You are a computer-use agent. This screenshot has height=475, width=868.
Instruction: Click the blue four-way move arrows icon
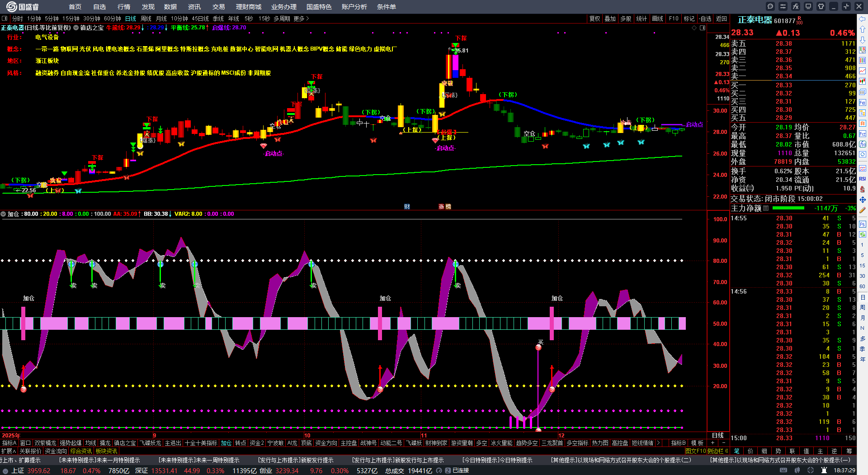[x=863, y=199]
